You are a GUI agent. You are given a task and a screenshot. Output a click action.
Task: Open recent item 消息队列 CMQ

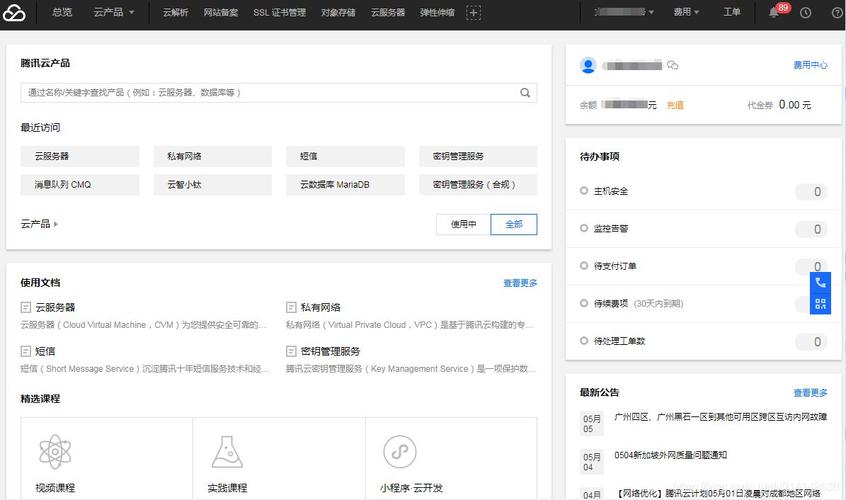(80, 184)
